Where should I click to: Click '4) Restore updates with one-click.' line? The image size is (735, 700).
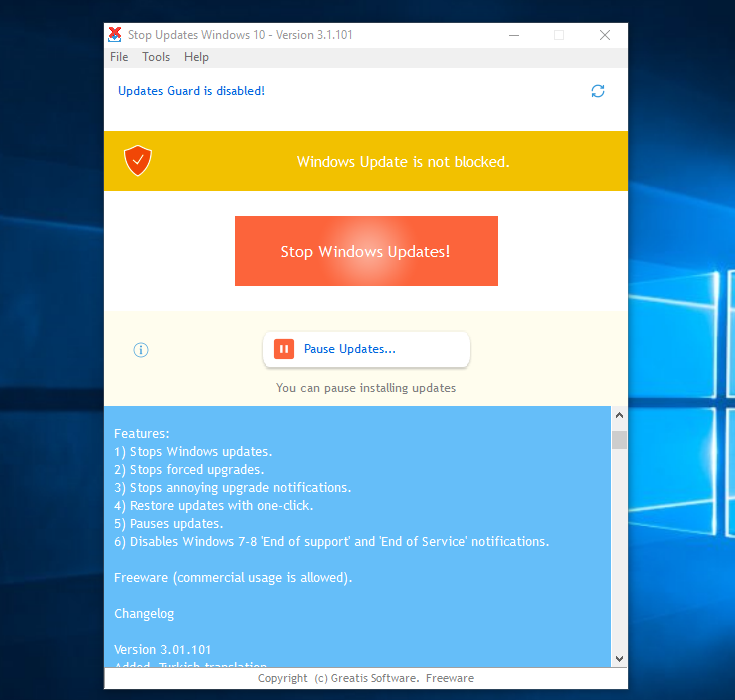(214, 506)
